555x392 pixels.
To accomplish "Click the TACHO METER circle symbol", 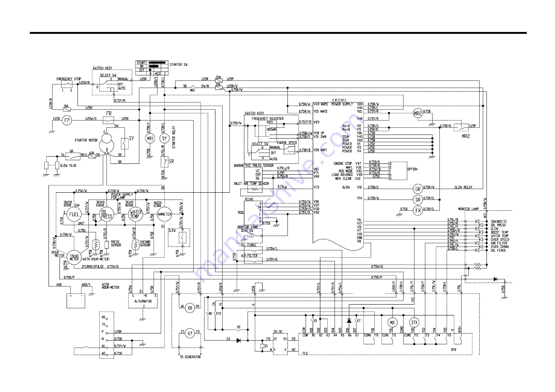I will click(x=74, y=258).
